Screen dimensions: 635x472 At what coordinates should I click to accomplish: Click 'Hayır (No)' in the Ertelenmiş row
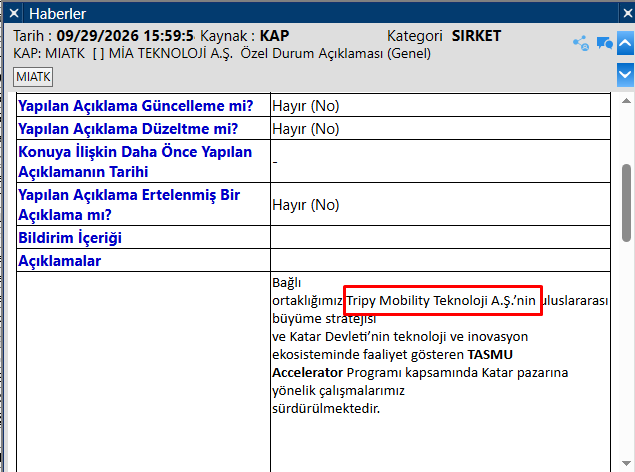coord(306,204)
